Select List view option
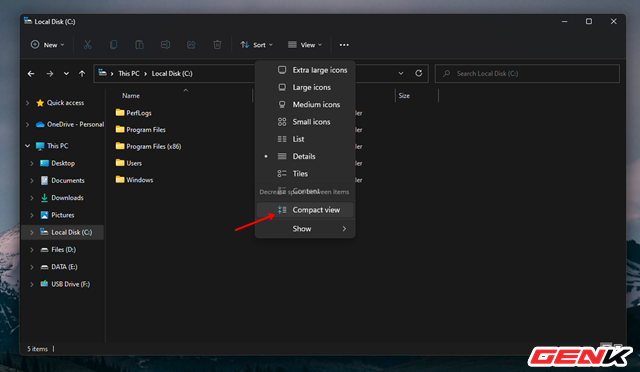 pos(305,139)
